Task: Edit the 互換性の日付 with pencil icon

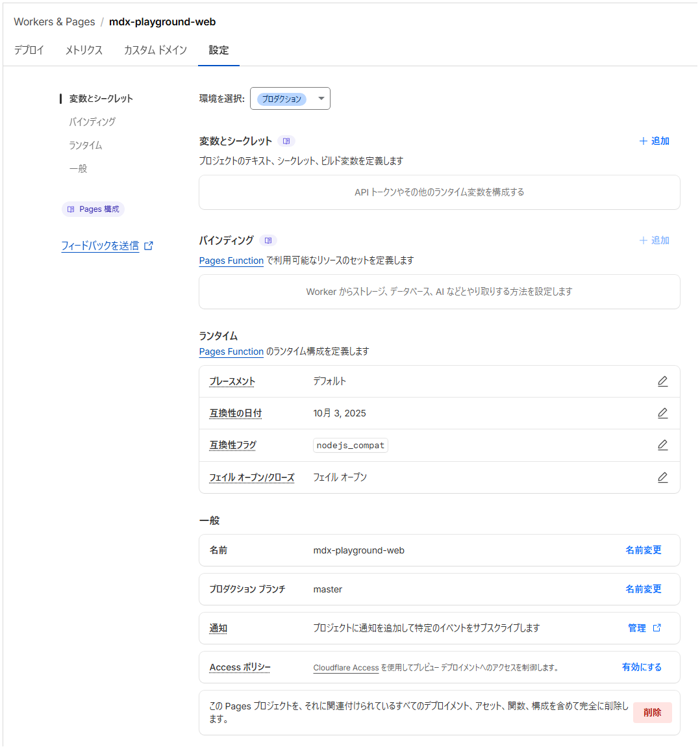Action: (662, 413)
